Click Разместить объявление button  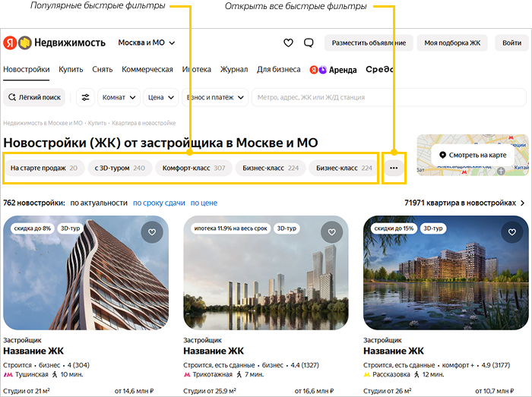(369, 43)
